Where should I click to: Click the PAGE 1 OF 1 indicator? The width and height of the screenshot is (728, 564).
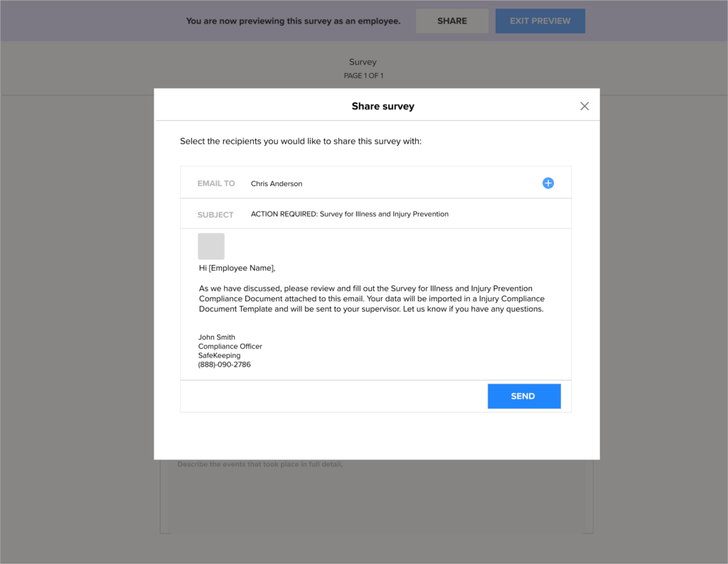pyautogui.click(x=363, y=75)
